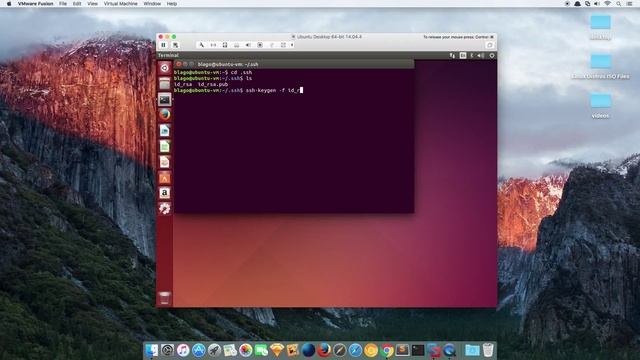Click the 'blago@ubuntu-vm: ~/.ssh' terminal title bar
The height and width of the screenshot is (360, 640).
click(x=294, y=64)
